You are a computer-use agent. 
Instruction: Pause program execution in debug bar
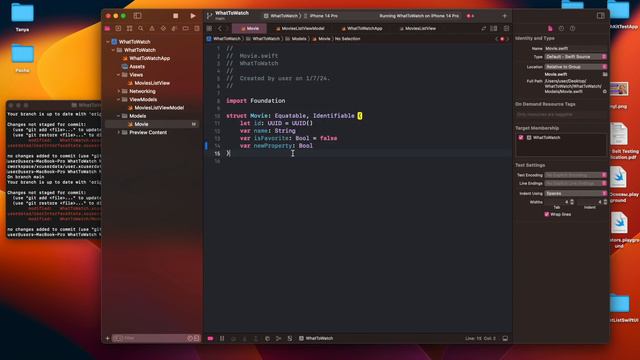click(x=222, y=338)
